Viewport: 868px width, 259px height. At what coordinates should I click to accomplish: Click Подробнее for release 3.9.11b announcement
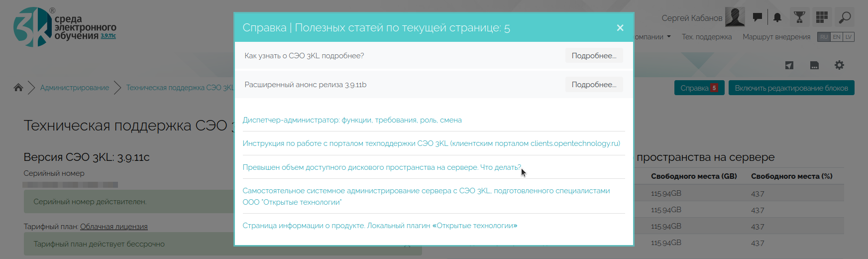593,85
